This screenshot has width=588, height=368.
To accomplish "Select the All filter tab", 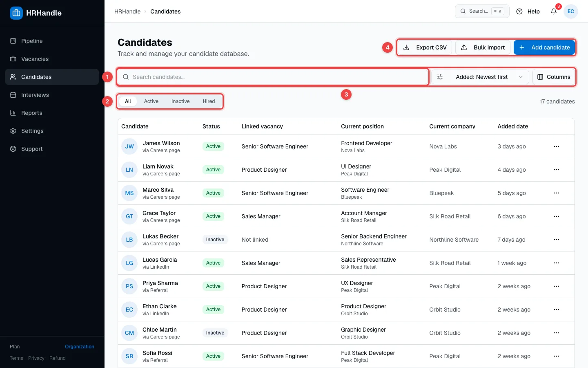I will tap(128, 101).
